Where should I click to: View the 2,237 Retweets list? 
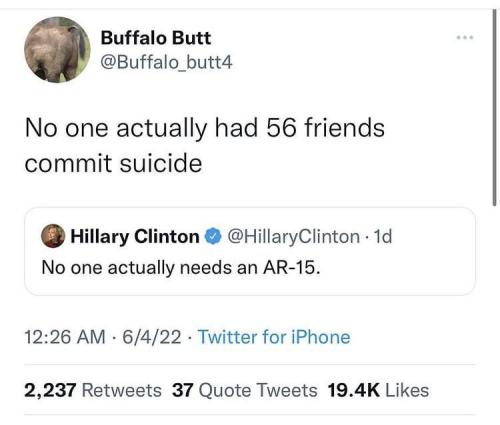pyautogui.click(x=93, y=390)
